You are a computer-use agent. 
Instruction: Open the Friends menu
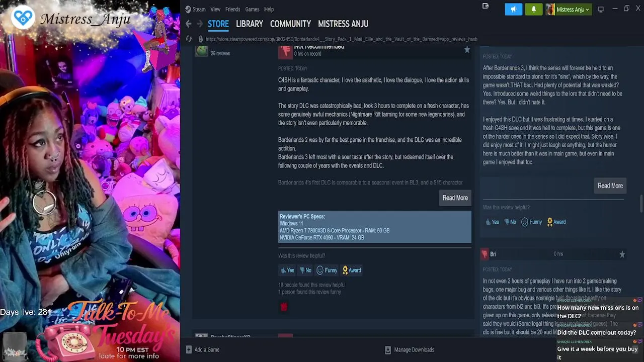[x=232, y=9]
